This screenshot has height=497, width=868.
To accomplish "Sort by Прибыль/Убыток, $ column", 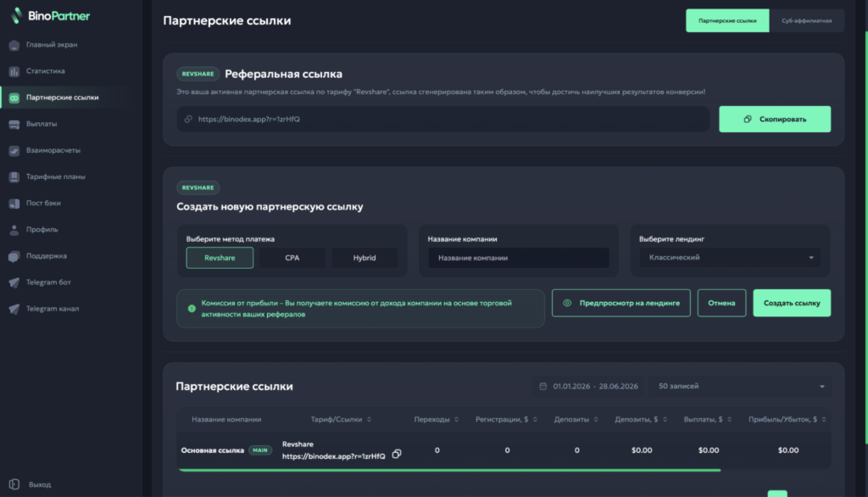I will point(824,420).
